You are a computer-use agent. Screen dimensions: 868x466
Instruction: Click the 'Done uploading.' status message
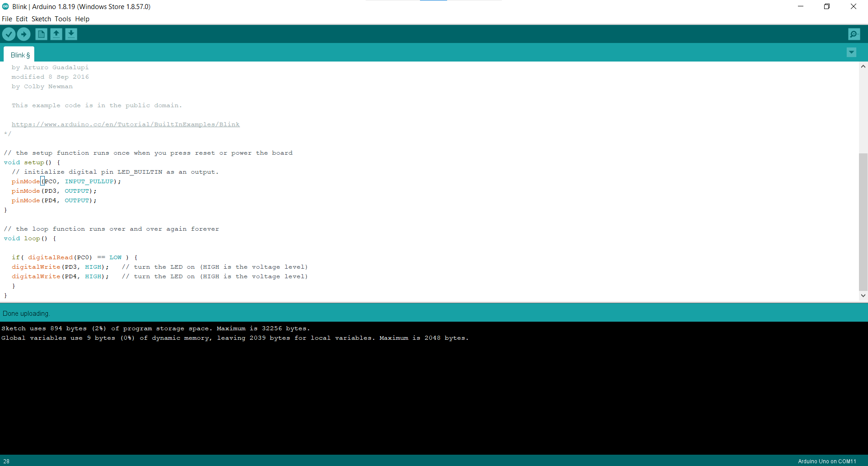26,314
